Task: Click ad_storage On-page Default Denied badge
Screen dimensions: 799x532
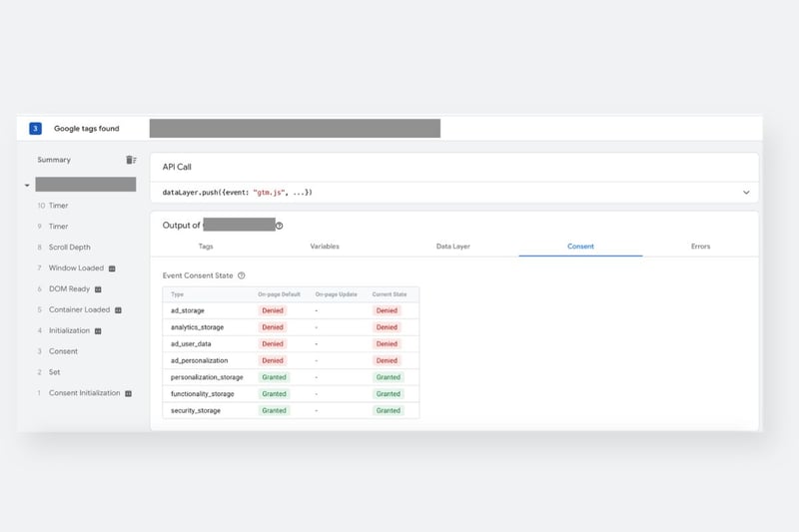Action: click(x=273, y=310)
